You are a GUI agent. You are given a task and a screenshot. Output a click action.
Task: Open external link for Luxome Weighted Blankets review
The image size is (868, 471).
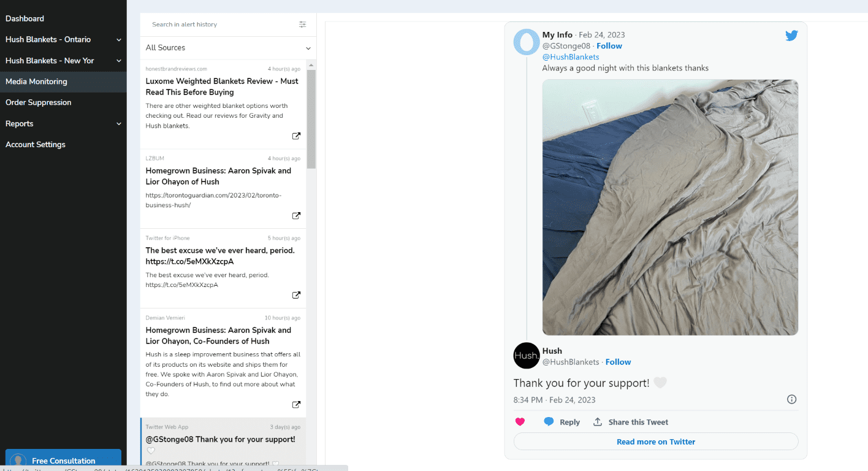coord(296,136)
